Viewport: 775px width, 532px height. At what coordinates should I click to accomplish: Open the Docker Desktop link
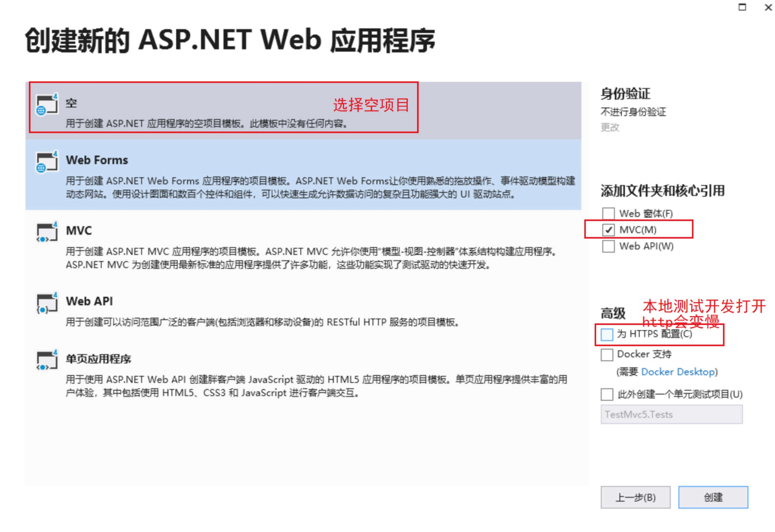point(678,372)
